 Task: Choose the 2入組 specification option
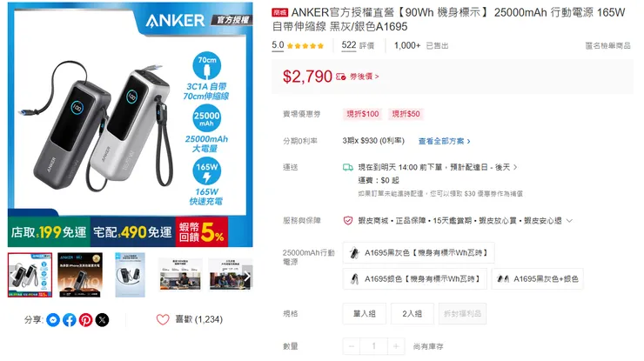coord(412,314)
